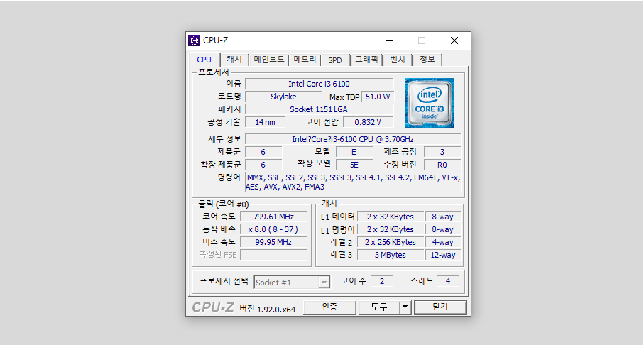Image resolution: width=644 pixels, height=345 pixels.
Task: Minimize the CPU-Z window
Action: point(390,40)
